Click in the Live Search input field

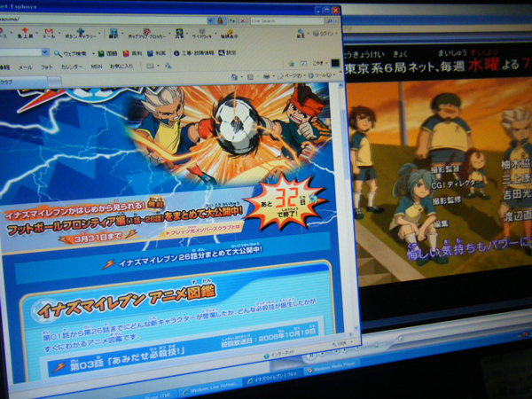287,21
